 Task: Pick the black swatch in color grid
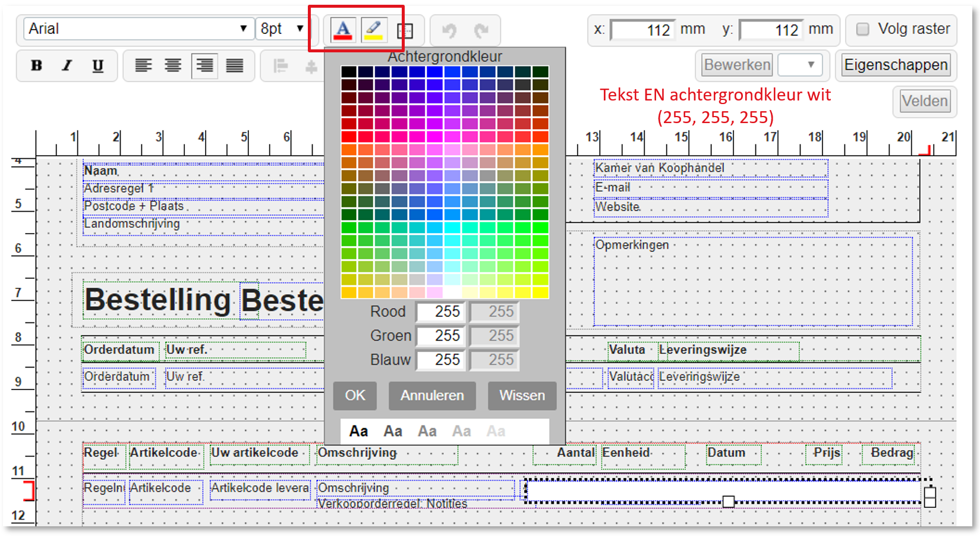(349, 71)
